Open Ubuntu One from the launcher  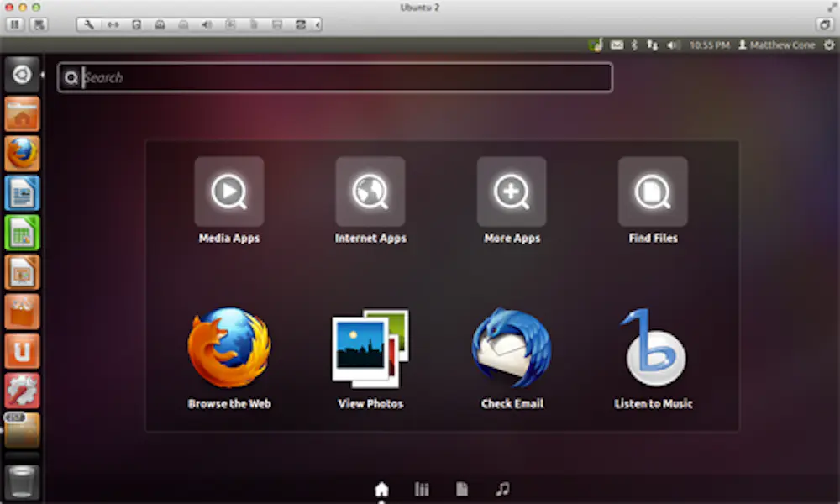coord(22,351)
